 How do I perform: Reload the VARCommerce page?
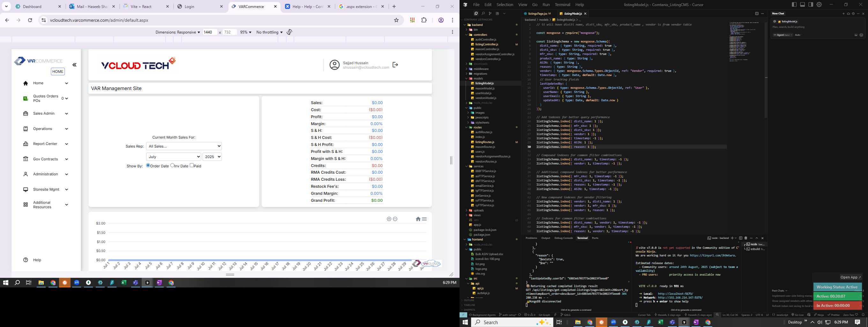[x=30, y=20]
